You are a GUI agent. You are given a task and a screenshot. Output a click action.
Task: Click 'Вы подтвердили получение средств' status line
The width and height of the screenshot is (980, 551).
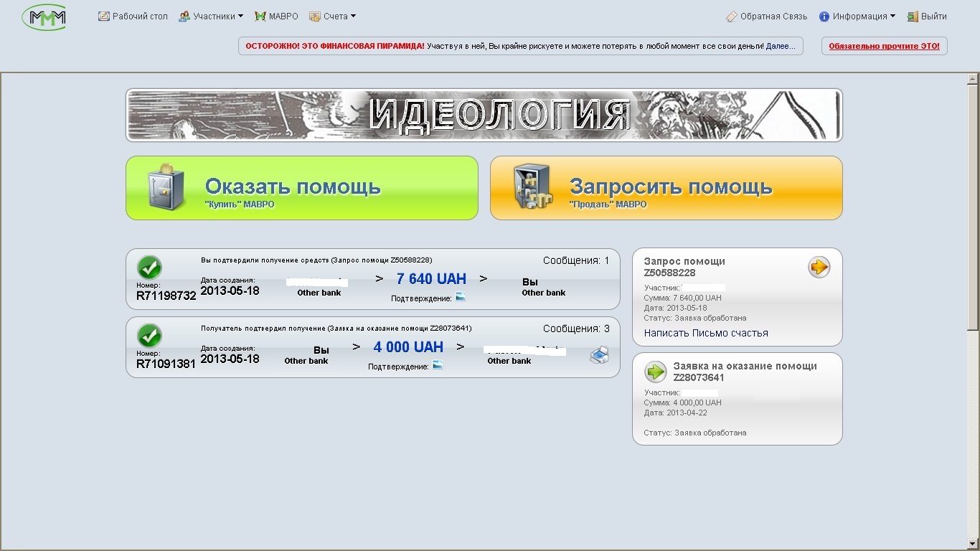pyautogui.click(x=316, y=260)
